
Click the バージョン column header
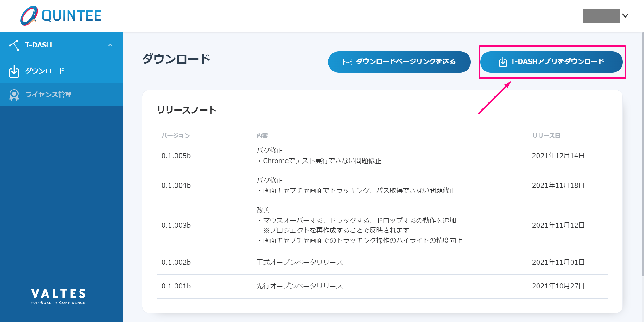pyautogui.click(x=175, y=135)
